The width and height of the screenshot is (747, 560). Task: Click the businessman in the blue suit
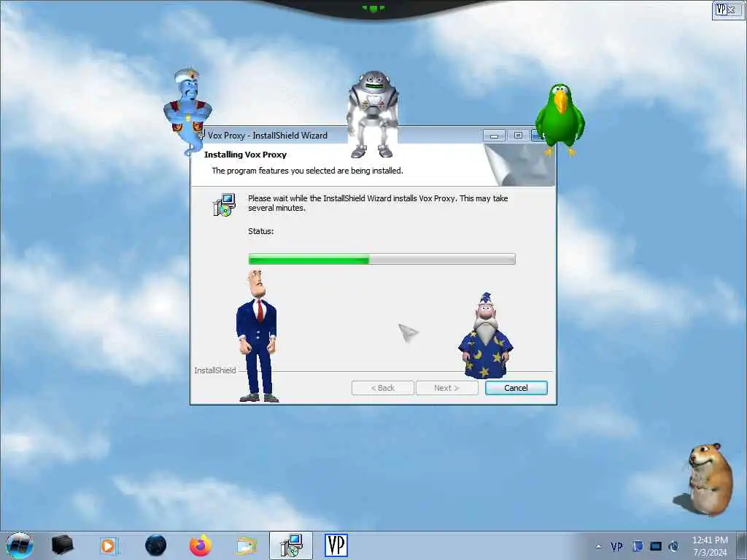(x=258, y=335)
